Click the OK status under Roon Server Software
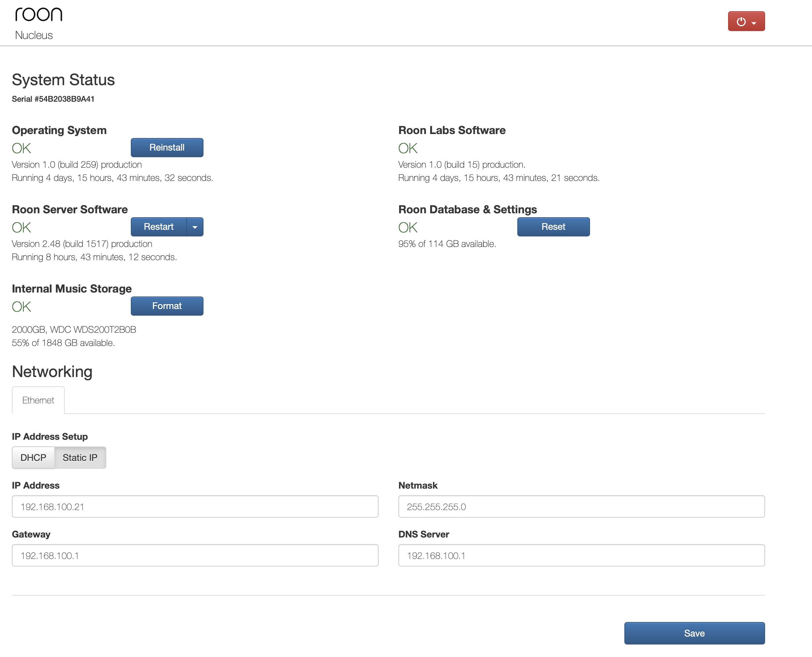812x657 pixels. [x=21, y=227]
